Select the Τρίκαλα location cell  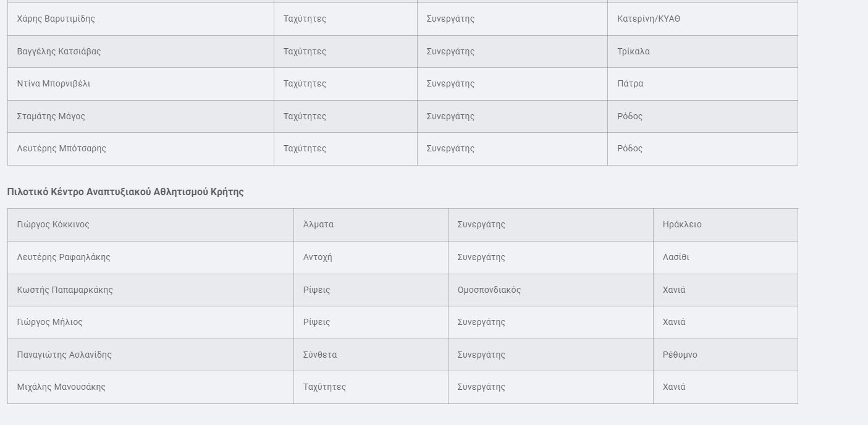[633, 52]
